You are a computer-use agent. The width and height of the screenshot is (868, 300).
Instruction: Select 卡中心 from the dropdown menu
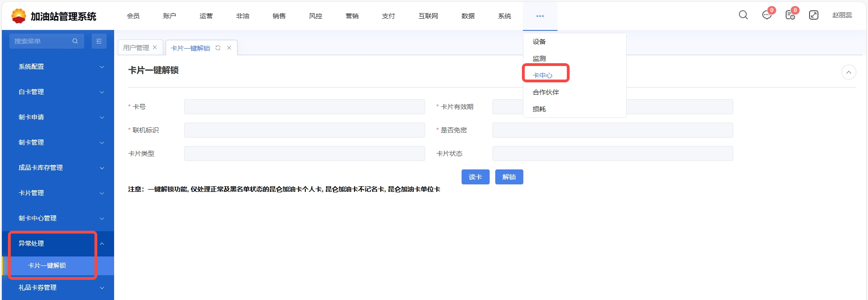click(x=542, y=75)
